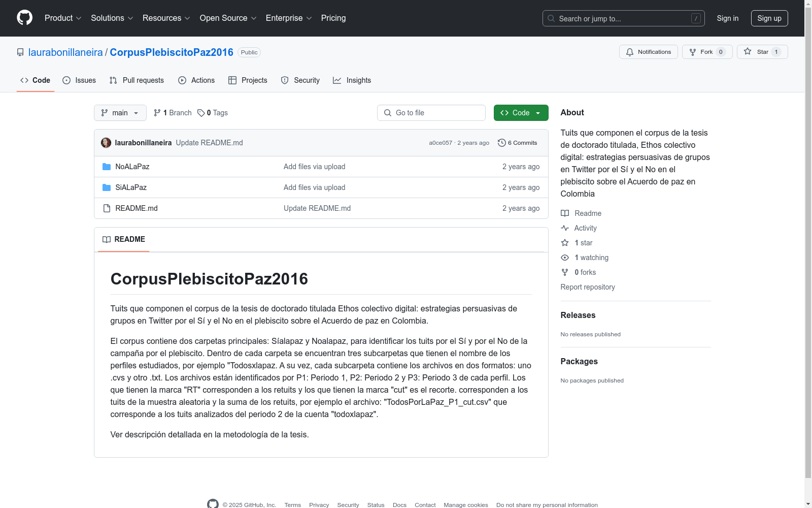
Task: Click the star icon beside 1 star
Action: 565,243
